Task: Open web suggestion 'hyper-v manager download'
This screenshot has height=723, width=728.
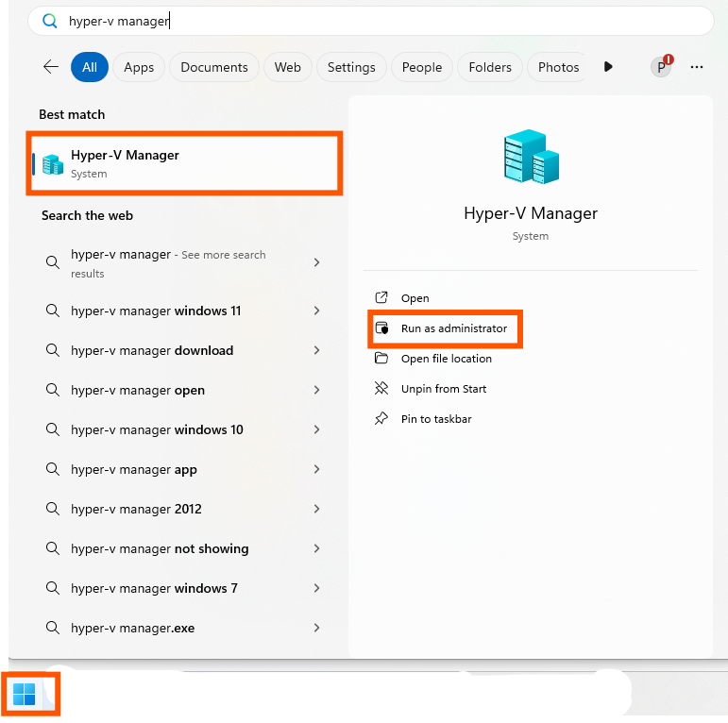Action: coord(184,350)
